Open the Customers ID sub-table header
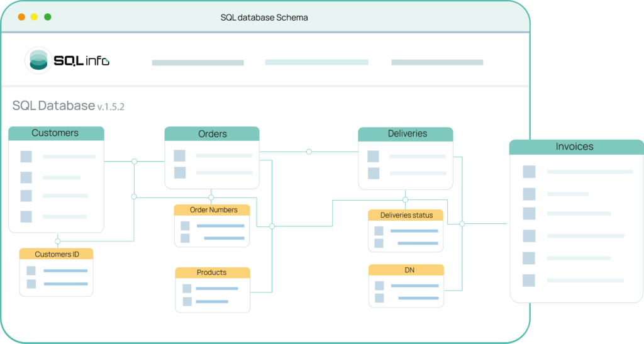This screenshot has height=344, width=644. pos(56,254)
